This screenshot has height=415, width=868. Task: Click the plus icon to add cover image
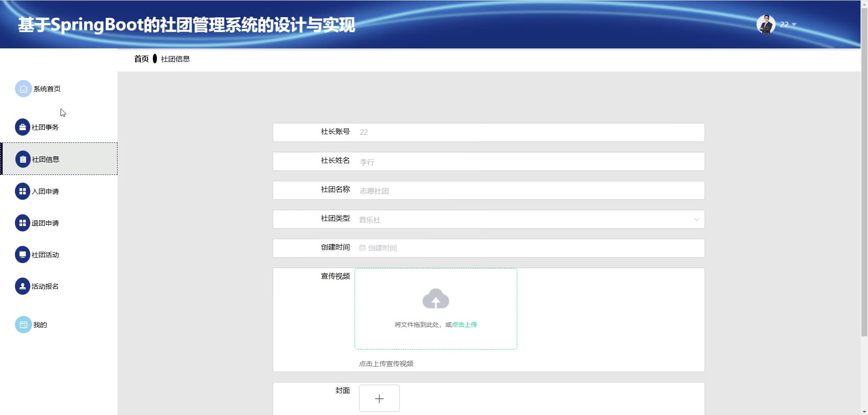pyautogui.click(x=379, y=398)
